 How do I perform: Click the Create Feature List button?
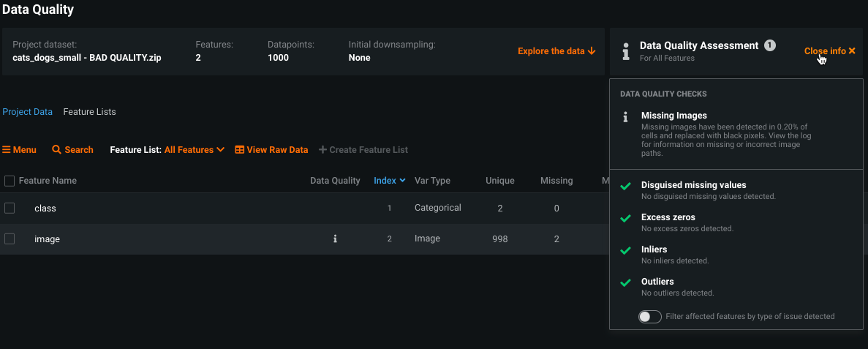click(x=363, y=150)
